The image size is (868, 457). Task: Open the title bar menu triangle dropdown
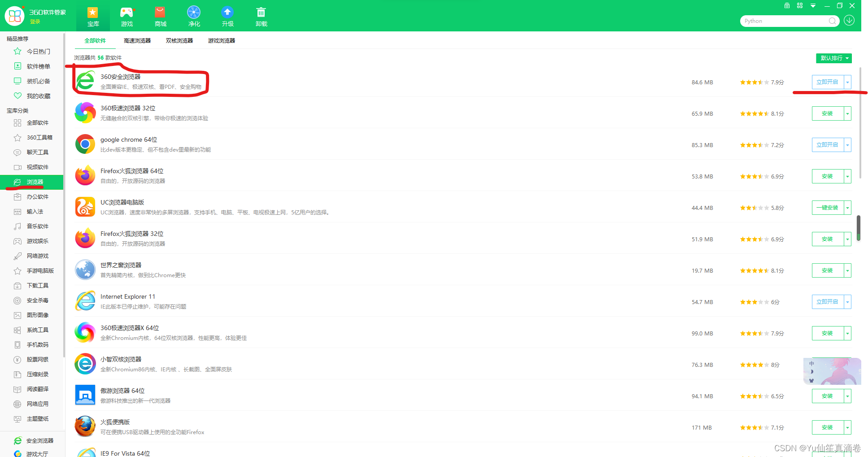(813, 6)
